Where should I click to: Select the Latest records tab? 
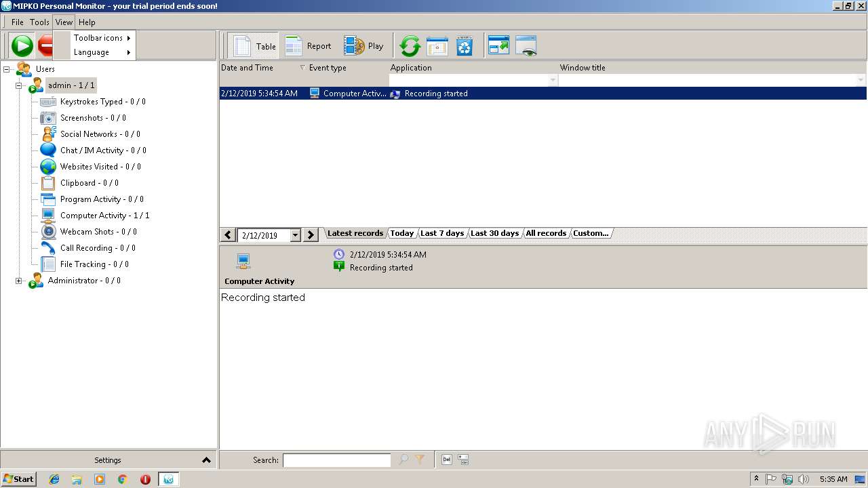[x=355, y=233]
